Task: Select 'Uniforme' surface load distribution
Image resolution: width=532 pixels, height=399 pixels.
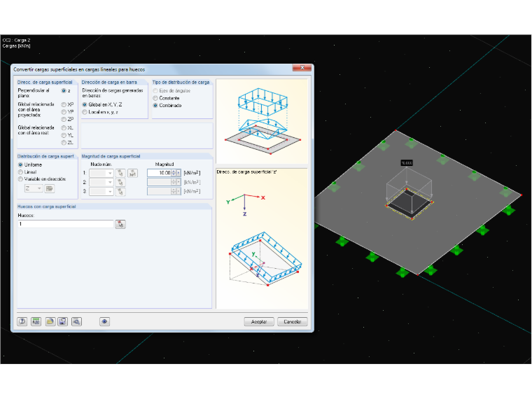Action: tap(20, 164)
